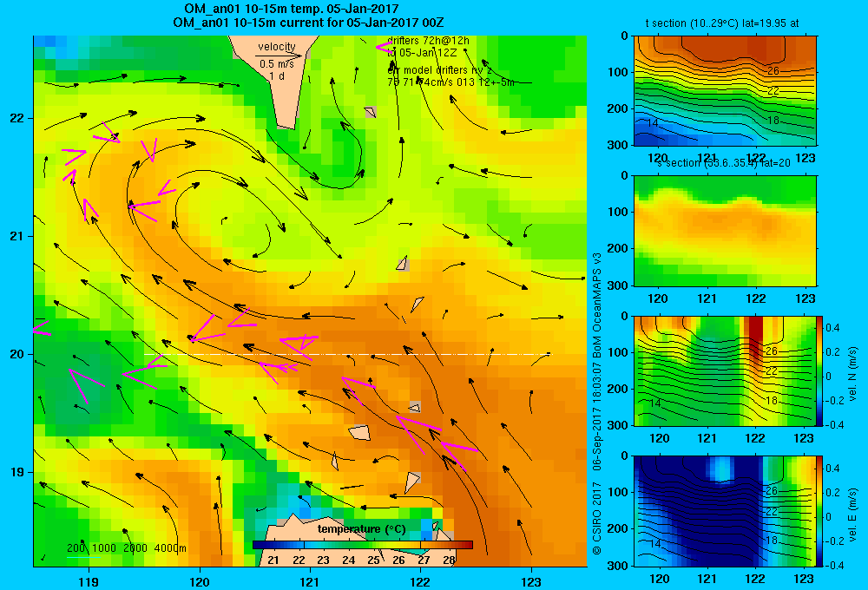
Task: Click the 'drifters 72h@12h' annotation
Action: coord(429,41)
